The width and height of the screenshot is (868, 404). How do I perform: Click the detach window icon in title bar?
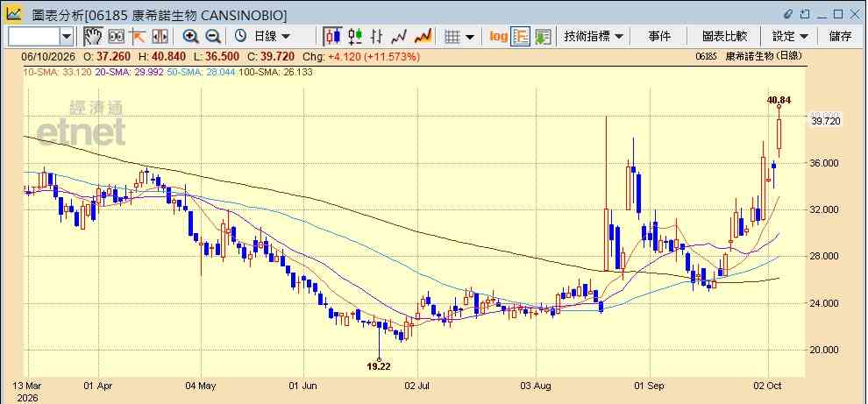[x=806, y=14]
